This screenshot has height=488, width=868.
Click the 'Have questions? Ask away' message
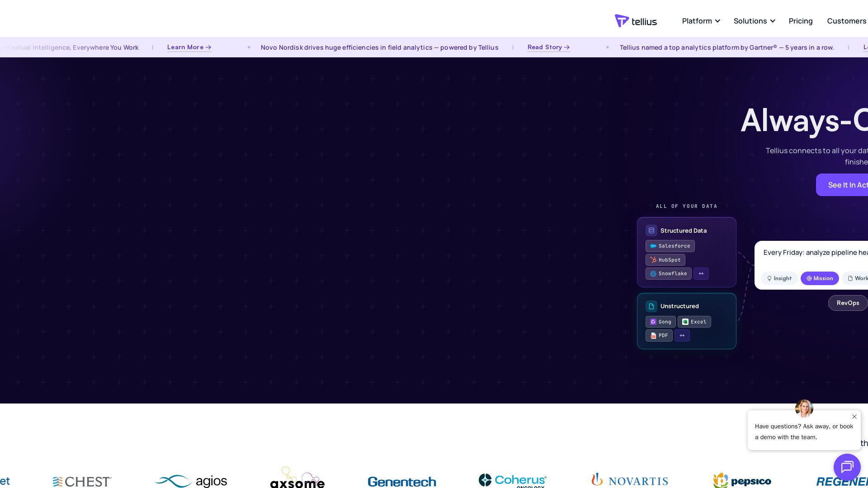(x=804, y=432)
